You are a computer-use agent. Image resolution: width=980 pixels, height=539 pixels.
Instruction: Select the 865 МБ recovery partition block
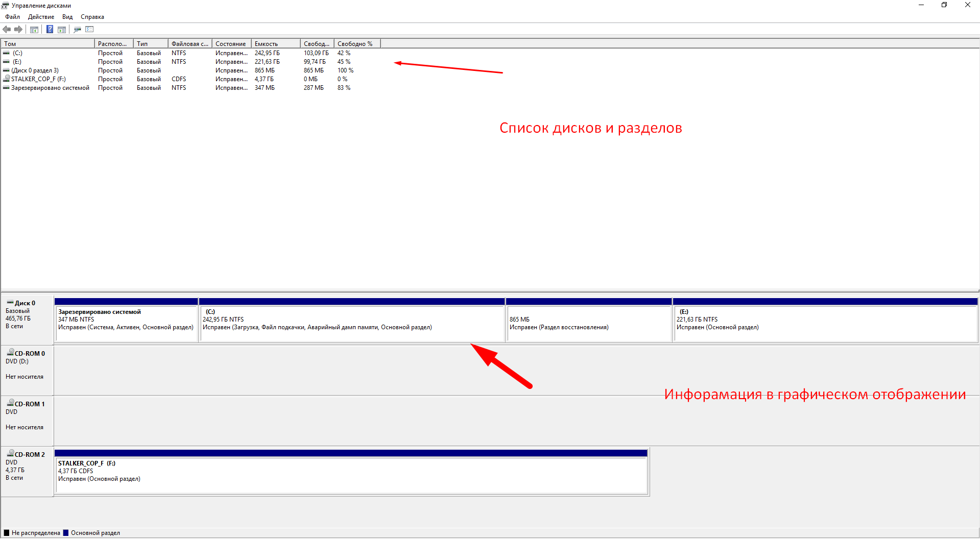(589, 320)
